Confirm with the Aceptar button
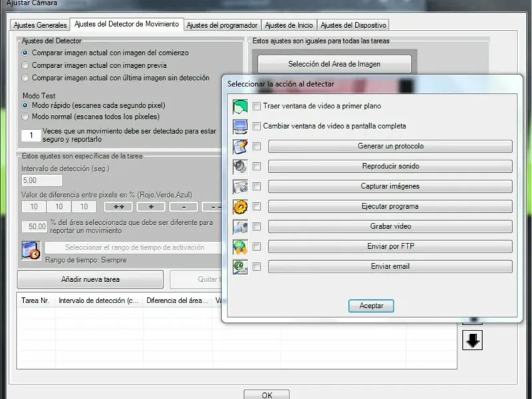 (371, 306)
